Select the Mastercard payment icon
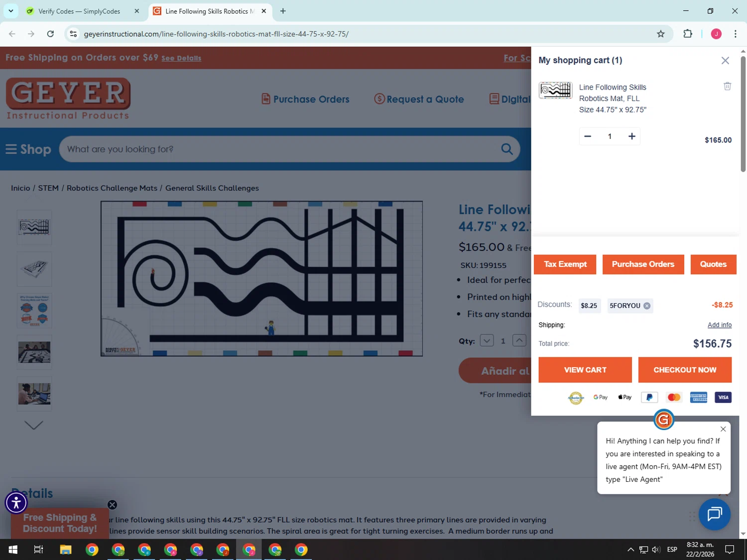This screenshot has height=560, width=747. [674, 397]
